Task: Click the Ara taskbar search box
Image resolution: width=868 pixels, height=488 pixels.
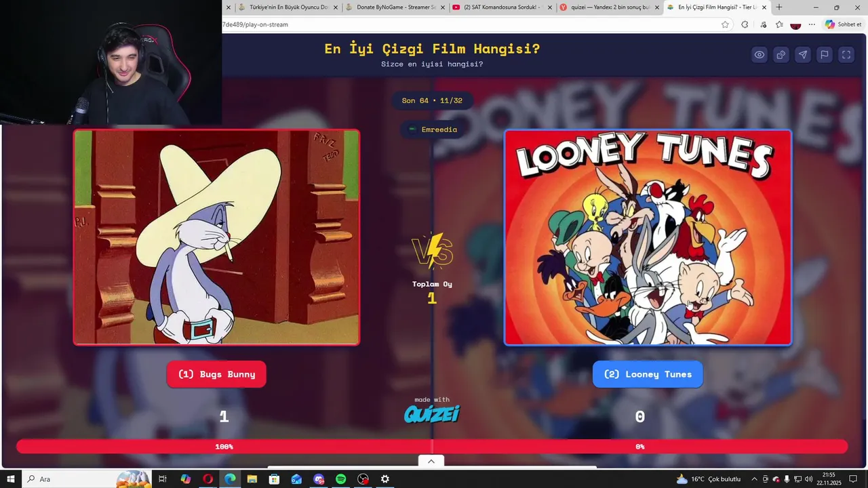Action: pos(86,479)
